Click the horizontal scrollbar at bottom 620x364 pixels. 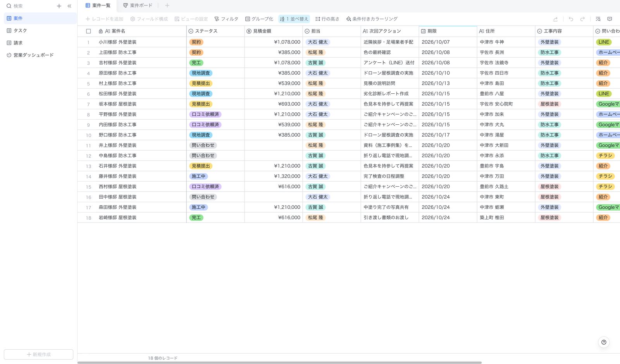click(279, 362)
